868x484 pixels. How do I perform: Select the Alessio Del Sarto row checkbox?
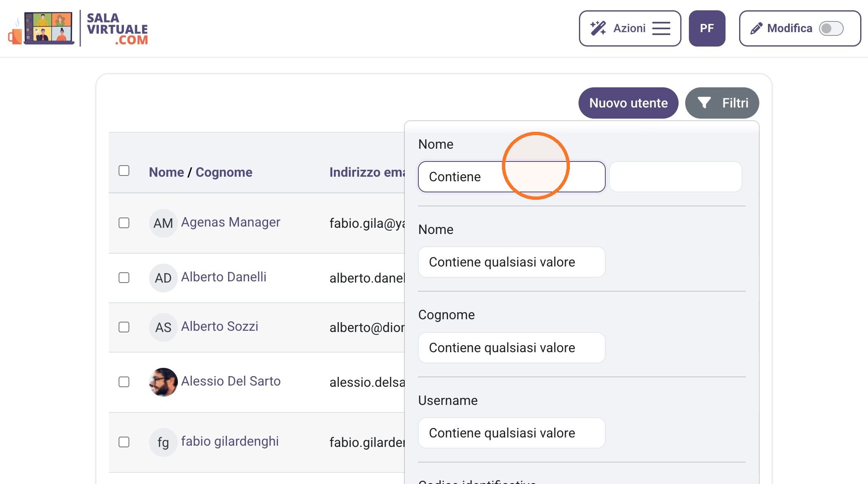coord(124,382)
